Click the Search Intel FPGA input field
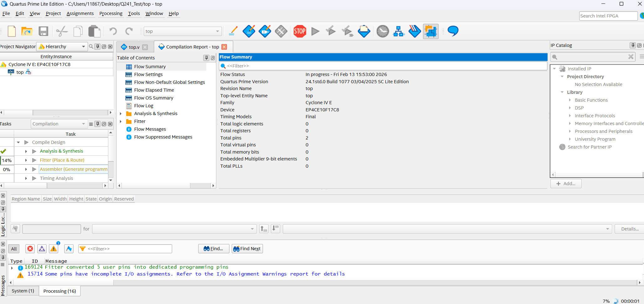Image resolution: width=644 pixels, height=304 pixels. click(608, 16)
